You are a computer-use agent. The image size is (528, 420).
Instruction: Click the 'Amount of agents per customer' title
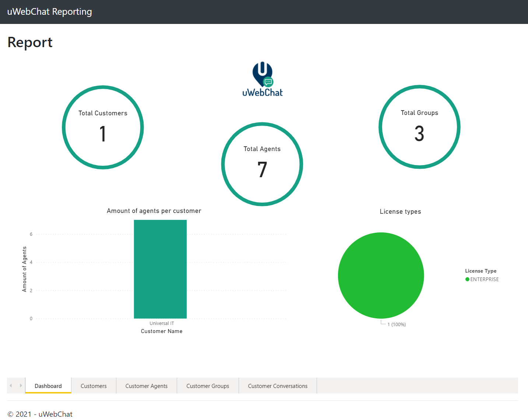[154, 211]
